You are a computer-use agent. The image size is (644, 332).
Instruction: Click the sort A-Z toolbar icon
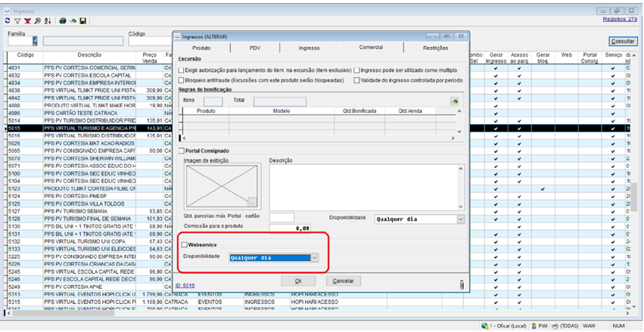pos(47,20)
